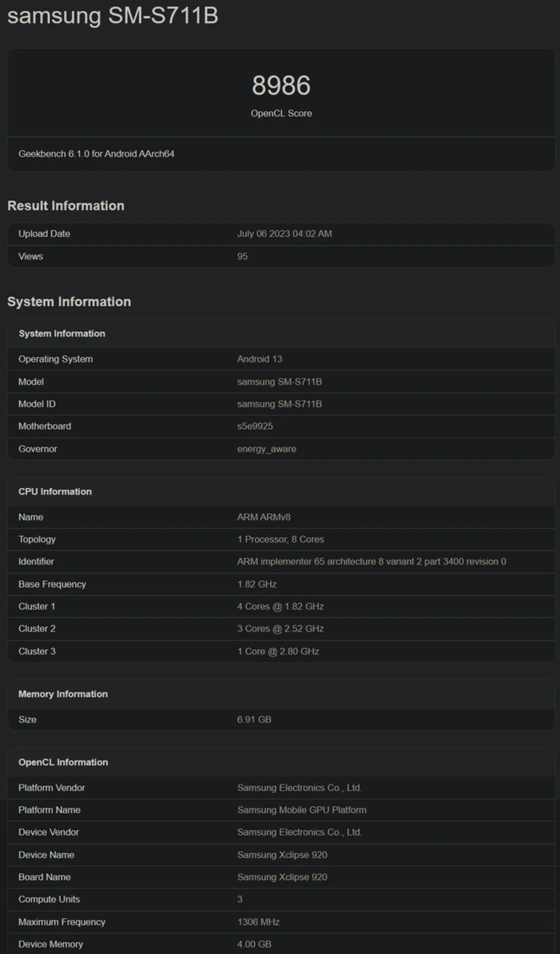This screenshot has height=954, width=560.
Task: Click the 'Memory Information' table header
Action: [x=63, y=694]
